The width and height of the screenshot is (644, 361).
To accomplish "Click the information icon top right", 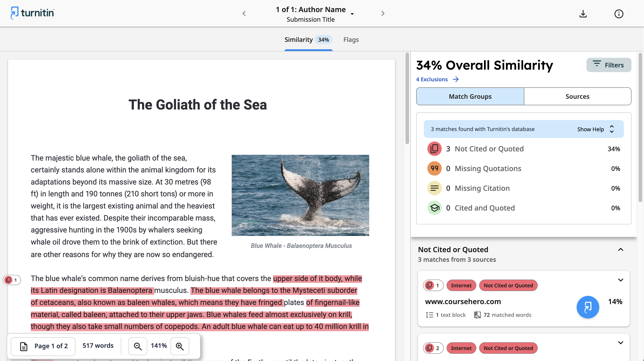I will 619,13.
